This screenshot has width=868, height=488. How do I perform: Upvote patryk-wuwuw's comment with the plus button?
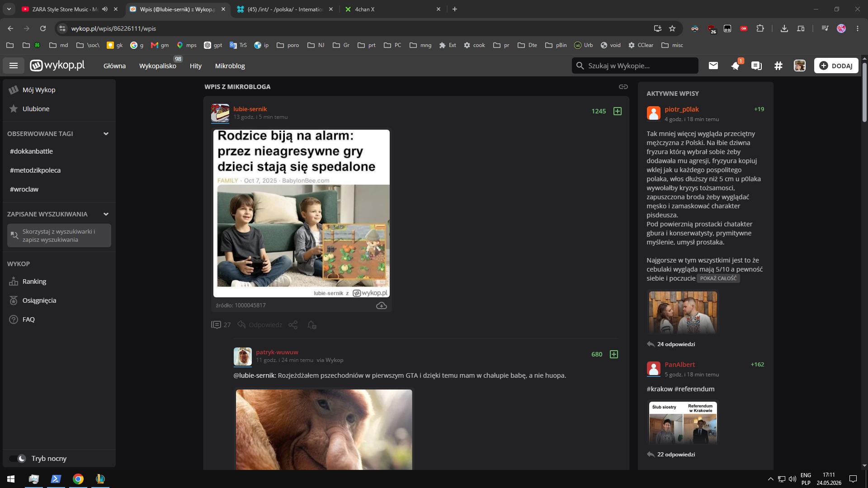(613, 354)
